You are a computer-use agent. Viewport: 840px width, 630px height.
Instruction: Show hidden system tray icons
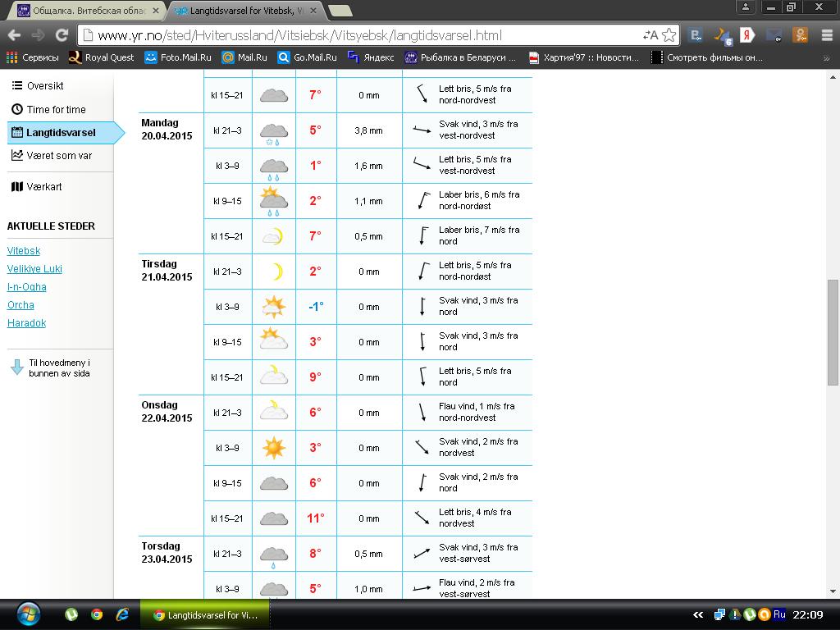698,614
